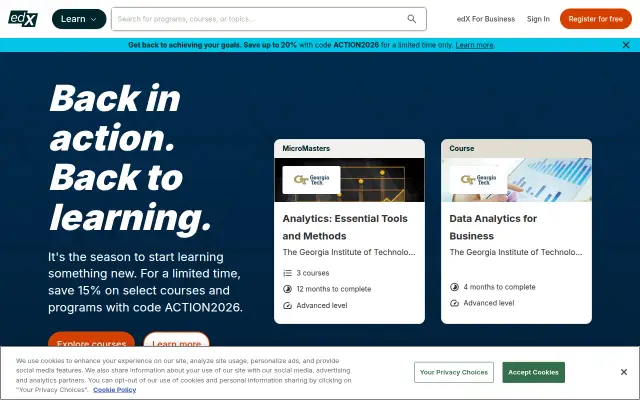The image size is (640, 400).
Task: Click the edX logo
Action: coord(23,19)
